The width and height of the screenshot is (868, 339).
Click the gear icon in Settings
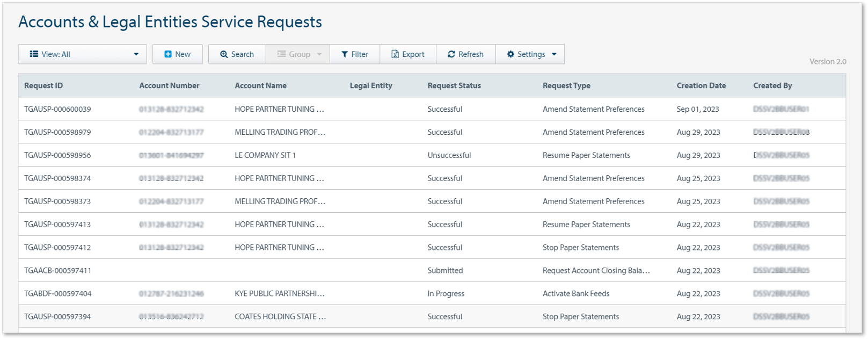pyautogui.click(x=510, y=54)
